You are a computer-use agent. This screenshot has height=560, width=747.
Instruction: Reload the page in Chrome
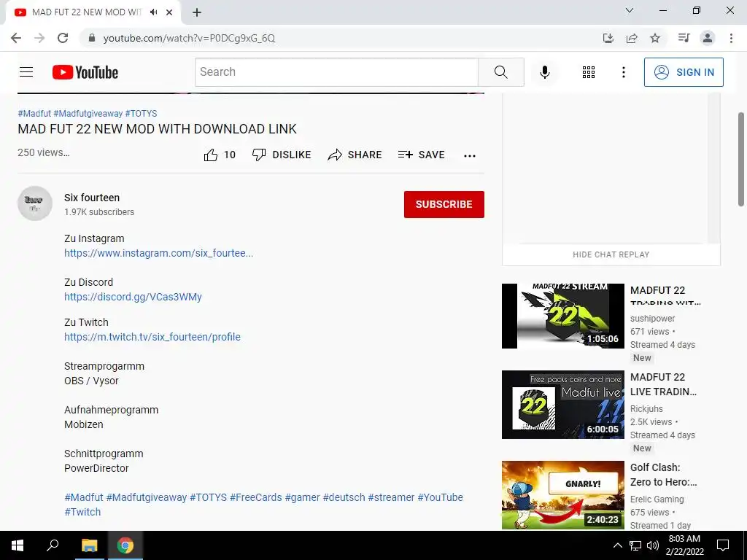pos(63,38)
